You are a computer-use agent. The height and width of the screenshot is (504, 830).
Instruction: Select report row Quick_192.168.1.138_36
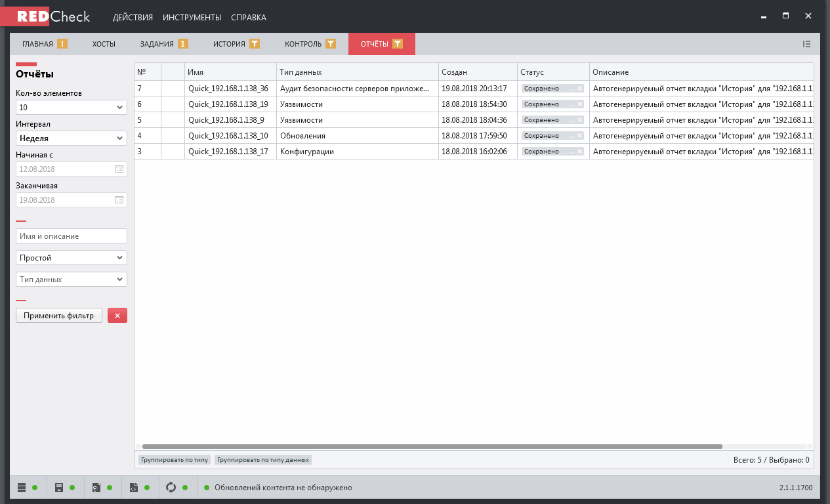coord(474,89)
